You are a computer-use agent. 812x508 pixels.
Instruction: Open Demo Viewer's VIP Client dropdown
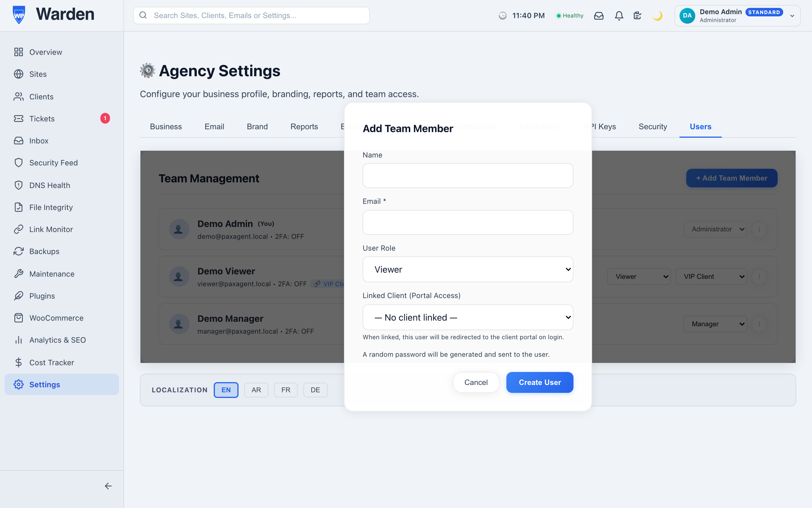click(x=711, y=277)
